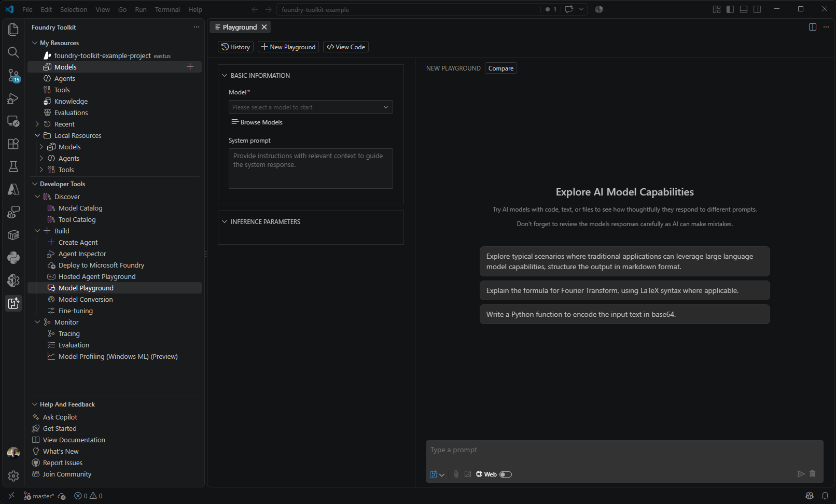This screenshot has width=836, height=504.
Task: Open the File menu
Action: pyautogui.click(x=27, y=9)
